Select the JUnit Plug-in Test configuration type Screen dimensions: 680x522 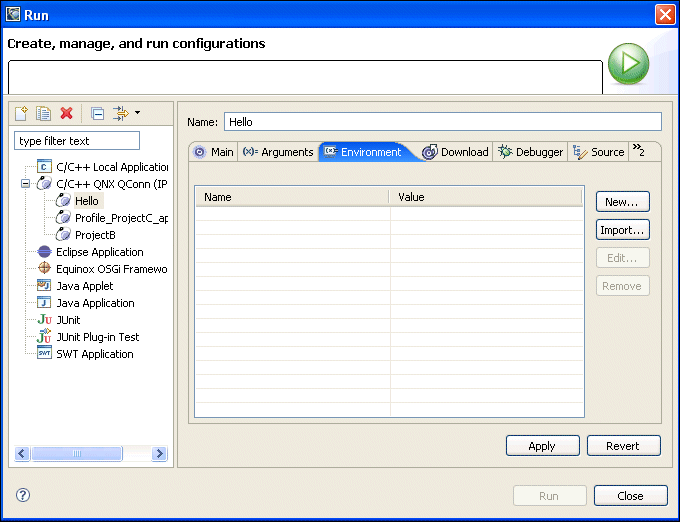(97, 337)
